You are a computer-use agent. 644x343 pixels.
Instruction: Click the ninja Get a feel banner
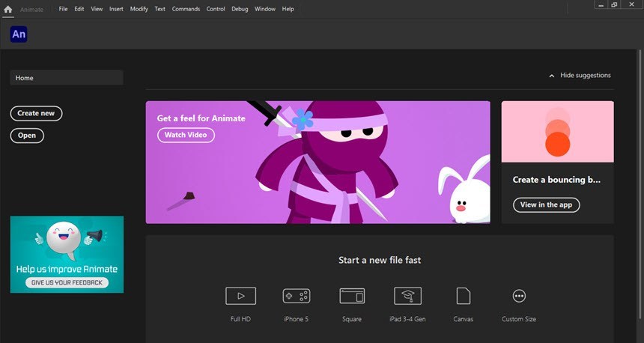click(x=318, y=163)
